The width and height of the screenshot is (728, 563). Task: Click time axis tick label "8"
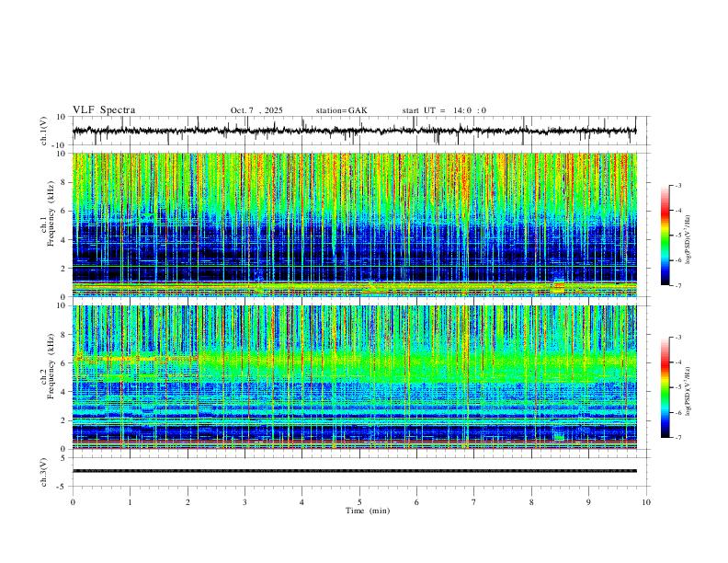click(x=531, y=502)
